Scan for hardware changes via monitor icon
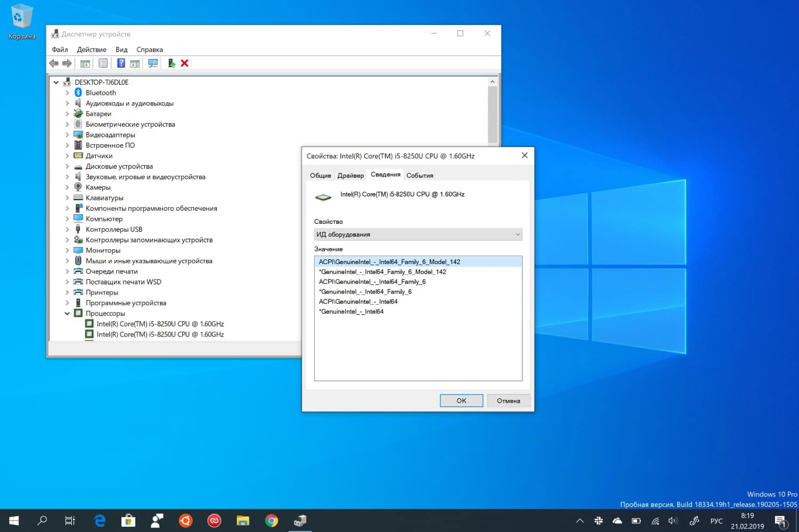Image resolution: width=799 pixels, height=532 pixels. pos(153,63)
